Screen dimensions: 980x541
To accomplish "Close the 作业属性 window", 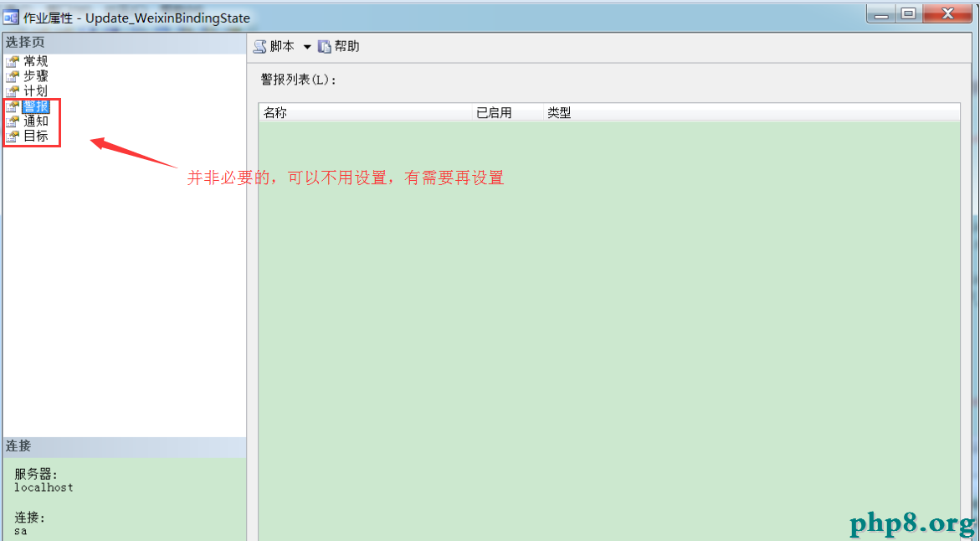I will [x=947, y=14].
